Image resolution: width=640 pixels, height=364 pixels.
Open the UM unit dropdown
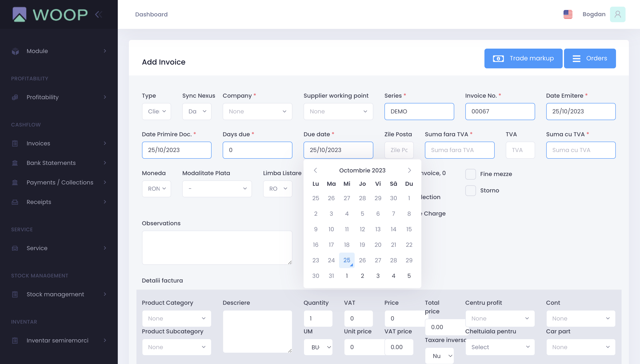click(318, 347)
